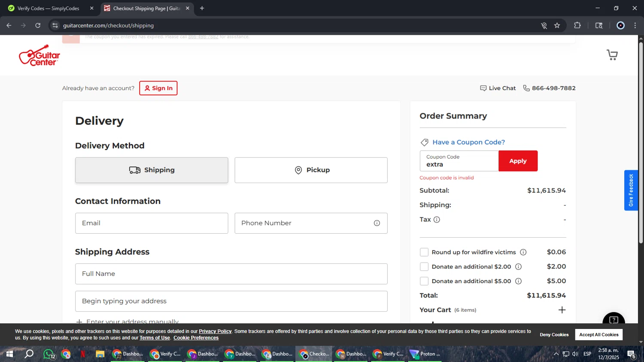Open Proton VPN from the taskbar
644x362 pixels.
pos(425,354)
